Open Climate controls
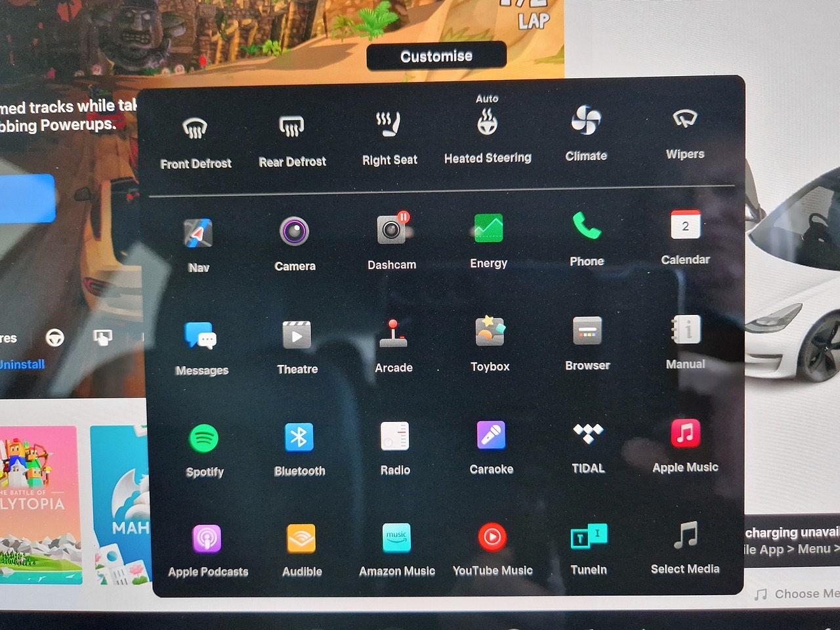This screenshot has width=840, height=630. point(585,121)
